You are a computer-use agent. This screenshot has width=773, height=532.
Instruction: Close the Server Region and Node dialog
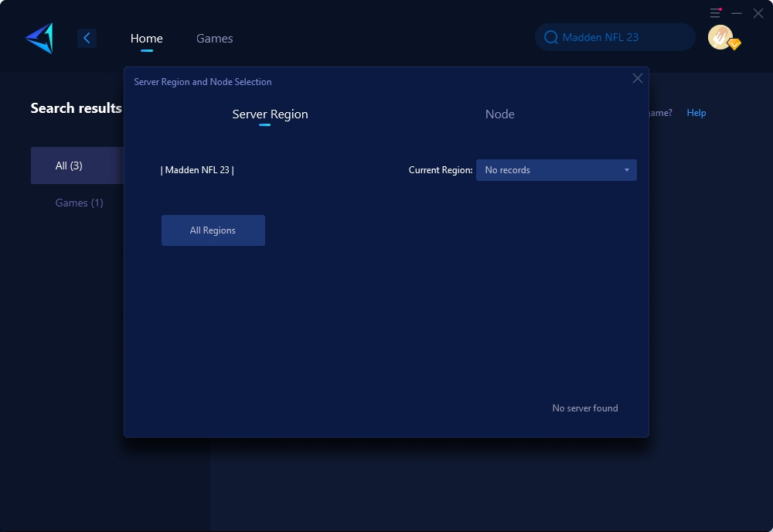pos(638,78)
